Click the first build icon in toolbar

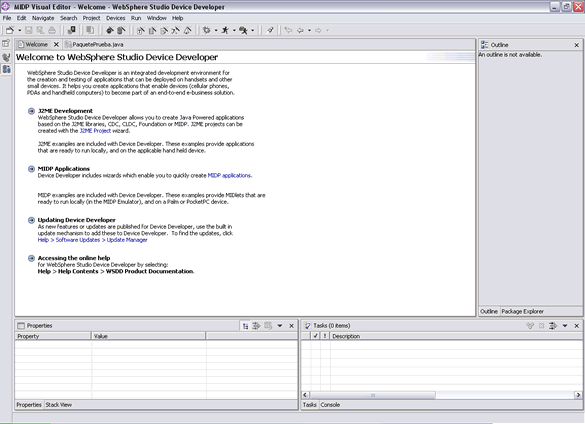tap(110, 30)
